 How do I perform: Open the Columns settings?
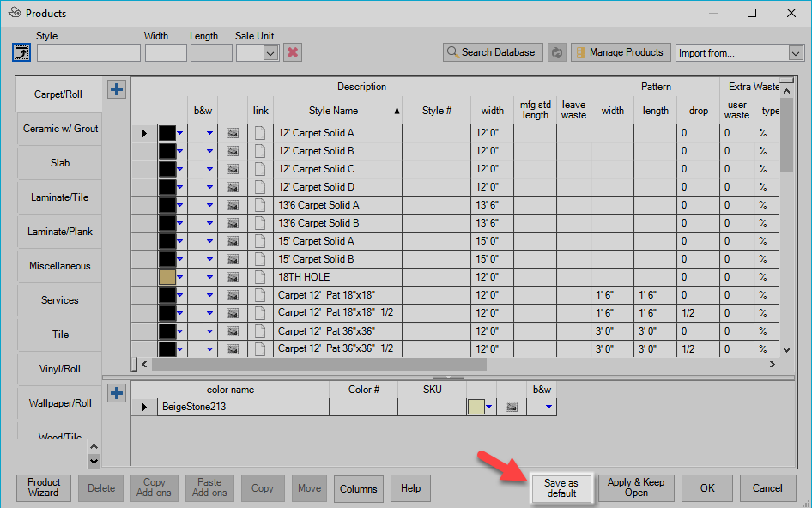pyautogui.click(x=358, y=489)
